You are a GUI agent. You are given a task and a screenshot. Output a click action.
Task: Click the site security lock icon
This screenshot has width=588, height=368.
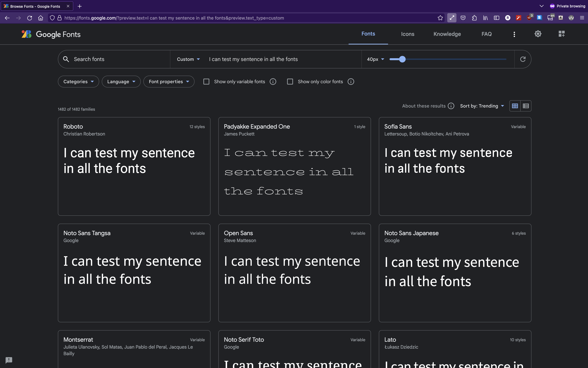tap(59, 18)
